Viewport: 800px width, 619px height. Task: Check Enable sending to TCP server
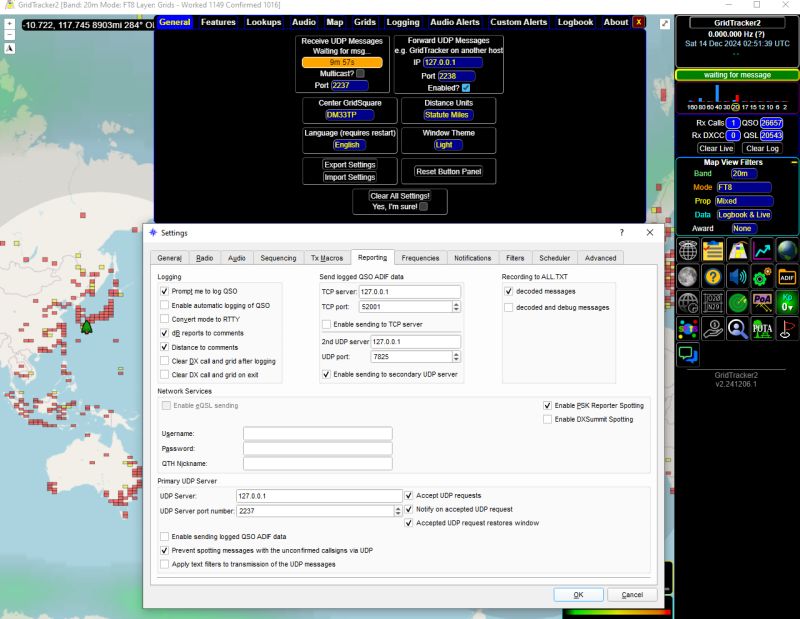(327, 325)
